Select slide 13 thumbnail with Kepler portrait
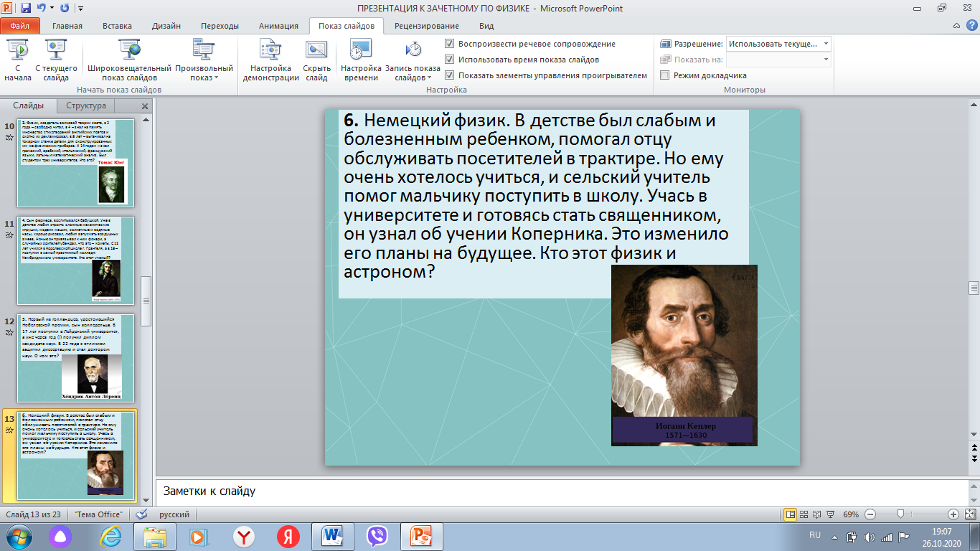The width and height of the screenshot is (980, 551). click(x=75, y=456)
